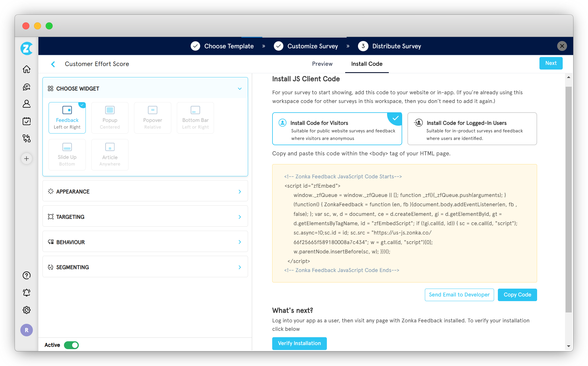Image resolution: width=588 pixels, height=366 pixels.
Task: Select Popover Relative widget
Action: pyautogui.click(x=152, y=117)
